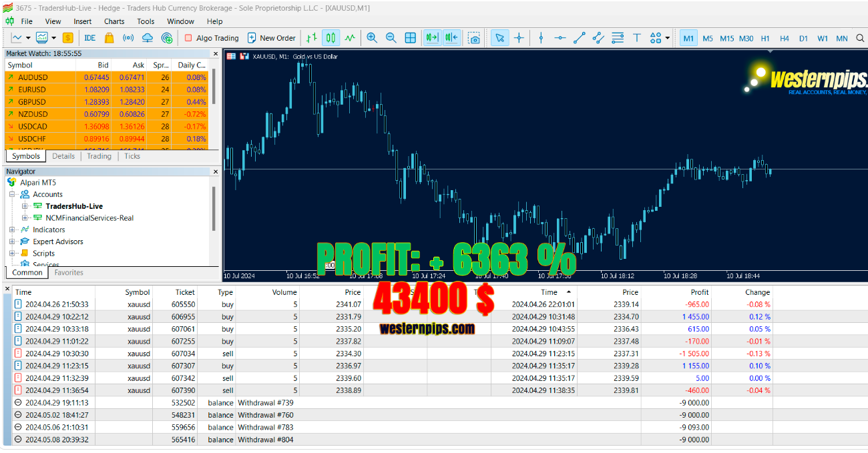Switch timeframe to D1
868x453 pixels.
coord(804,38)
